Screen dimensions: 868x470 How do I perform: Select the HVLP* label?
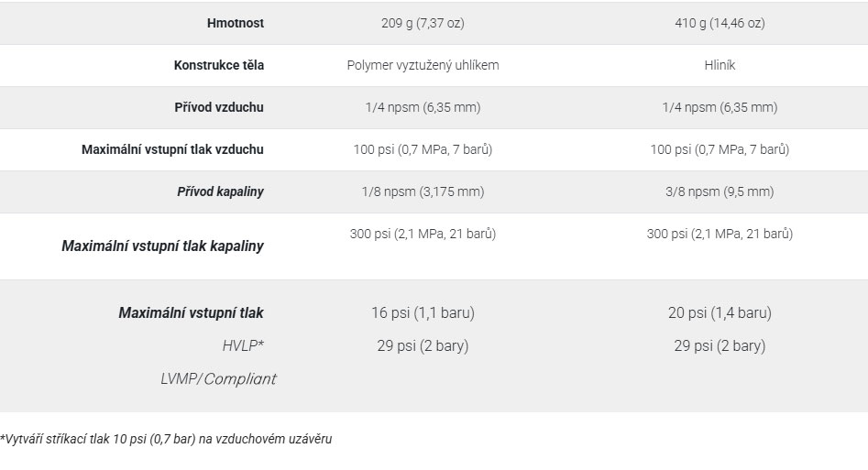click(x=243, y=346)
